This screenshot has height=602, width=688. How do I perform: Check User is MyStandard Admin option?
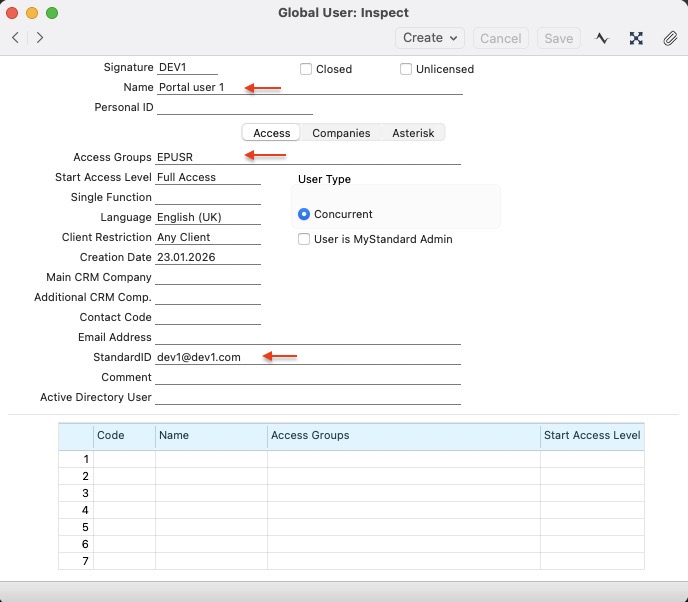pos(304,239)
